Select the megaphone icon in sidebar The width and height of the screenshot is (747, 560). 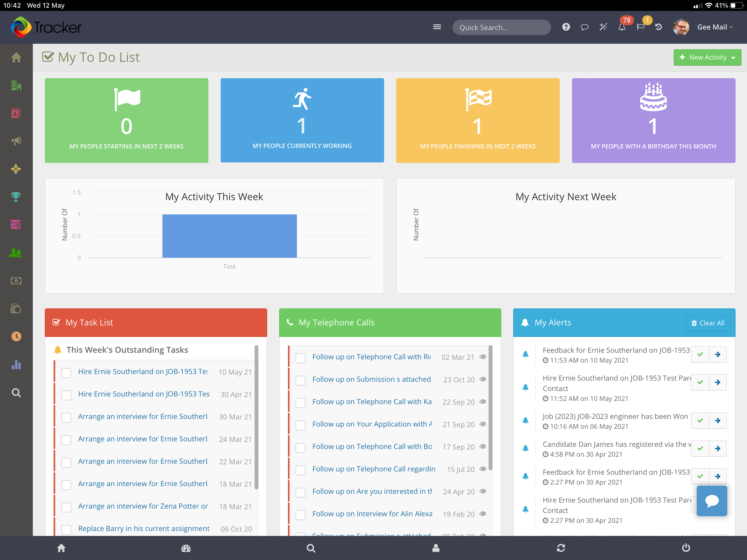[16, 141]
